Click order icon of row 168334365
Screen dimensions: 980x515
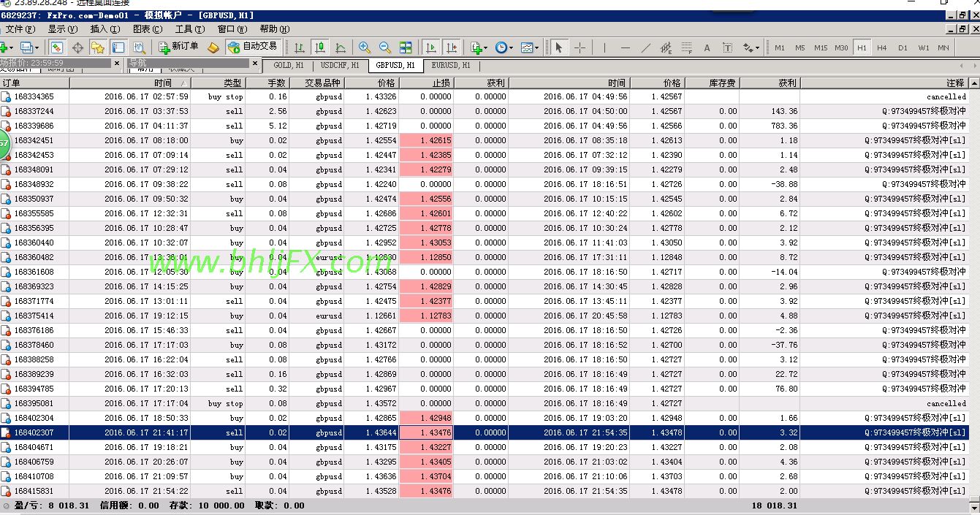[7, 96]
